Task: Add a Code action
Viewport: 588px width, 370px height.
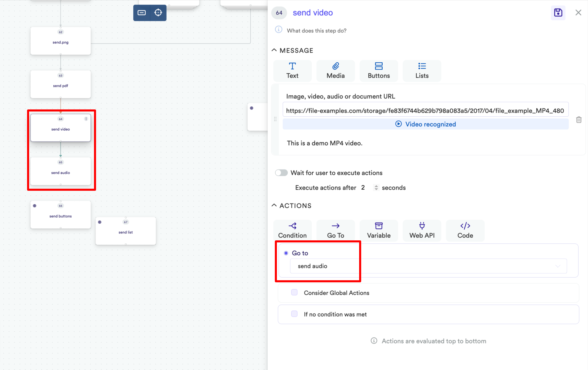Action: pos(465,230)
